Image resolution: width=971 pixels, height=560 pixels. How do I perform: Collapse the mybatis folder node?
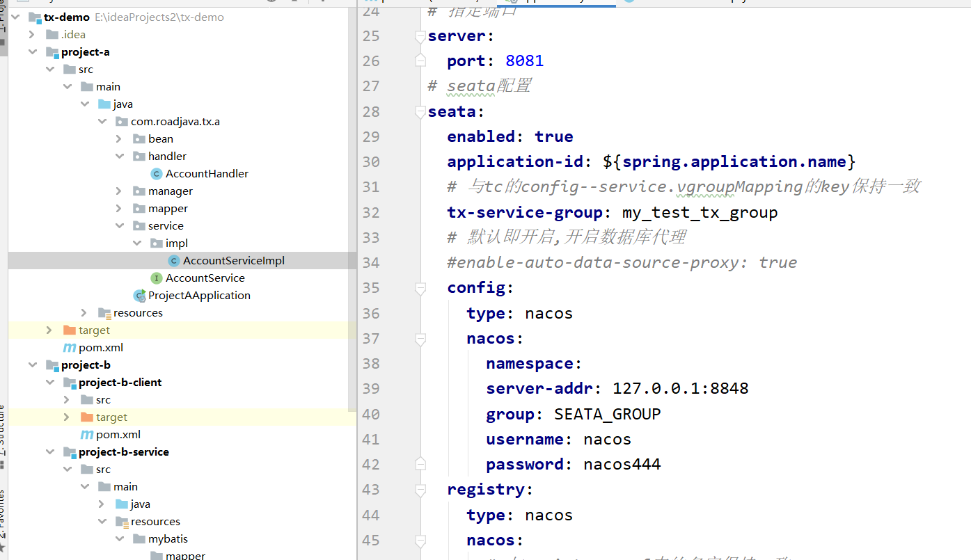(119, 538)
